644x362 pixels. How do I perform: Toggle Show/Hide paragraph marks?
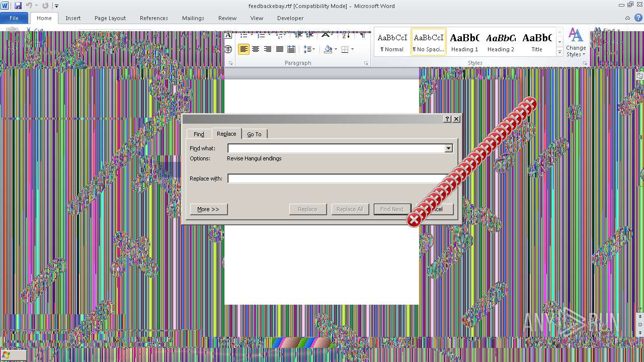(362, 35)
